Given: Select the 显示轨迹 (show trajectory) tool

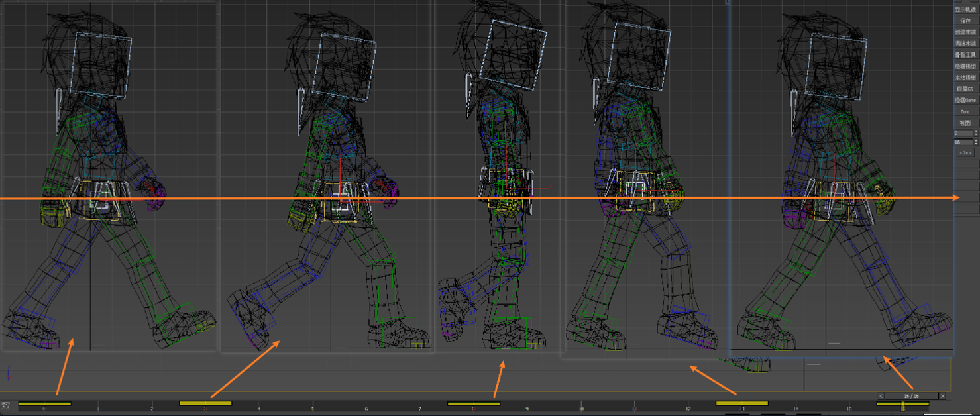Looking at the screenshot, I should tap(965, 11).
